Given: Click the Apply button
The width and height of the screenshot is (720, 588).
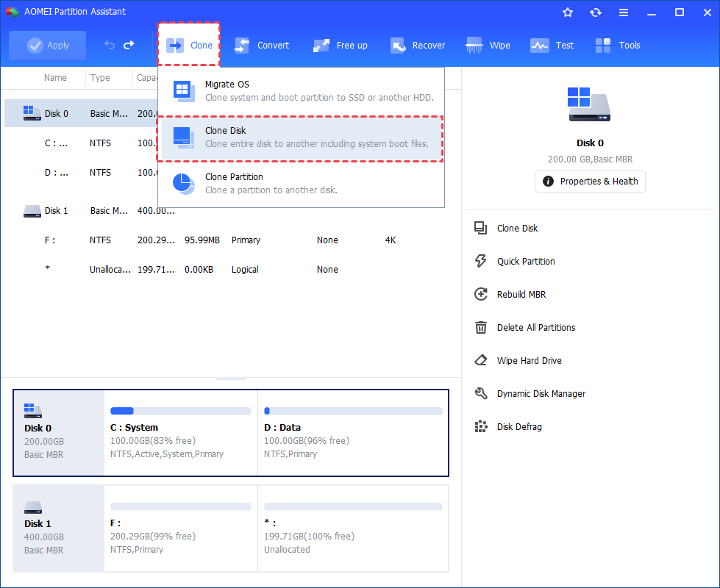Looking at the screenshot, I should click(x=47, y=45).
